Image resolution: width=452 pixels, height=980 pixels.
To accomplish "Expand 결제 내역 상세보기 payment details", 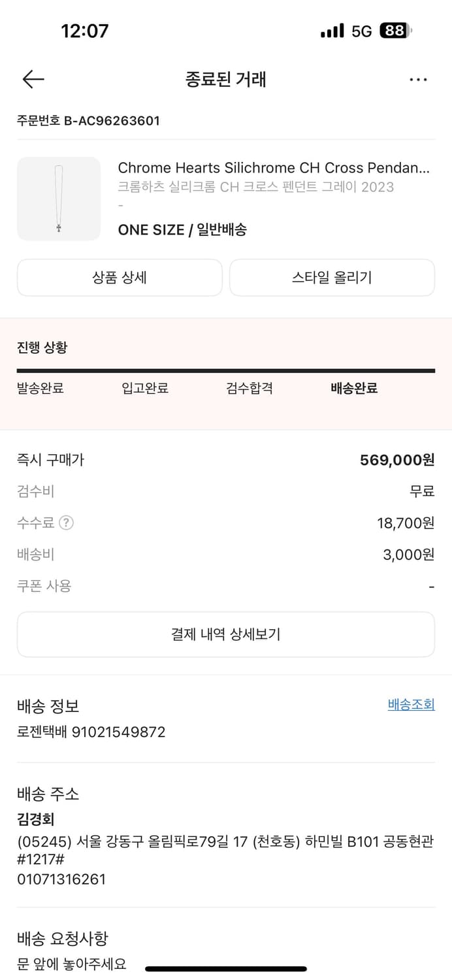I will pyautogui.click(x=226, y=634).
